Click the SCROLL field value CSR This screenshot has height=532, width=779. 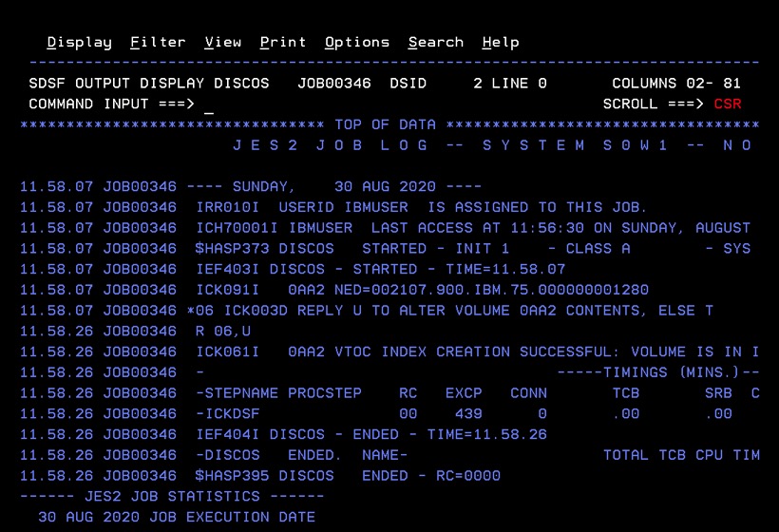(x=728, y=104)
